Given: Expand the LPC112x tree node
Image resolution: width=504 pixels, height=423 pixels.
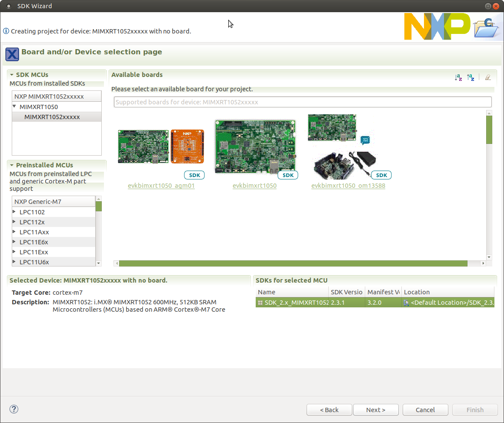Looking at the screenshot, I should coord(14,221).
